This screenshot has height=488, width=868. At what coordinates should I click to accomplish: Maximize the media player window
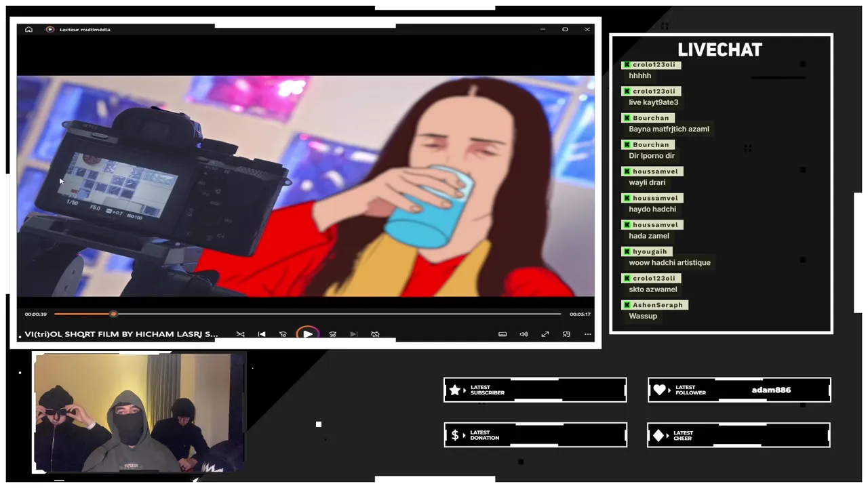pos(565,29)
